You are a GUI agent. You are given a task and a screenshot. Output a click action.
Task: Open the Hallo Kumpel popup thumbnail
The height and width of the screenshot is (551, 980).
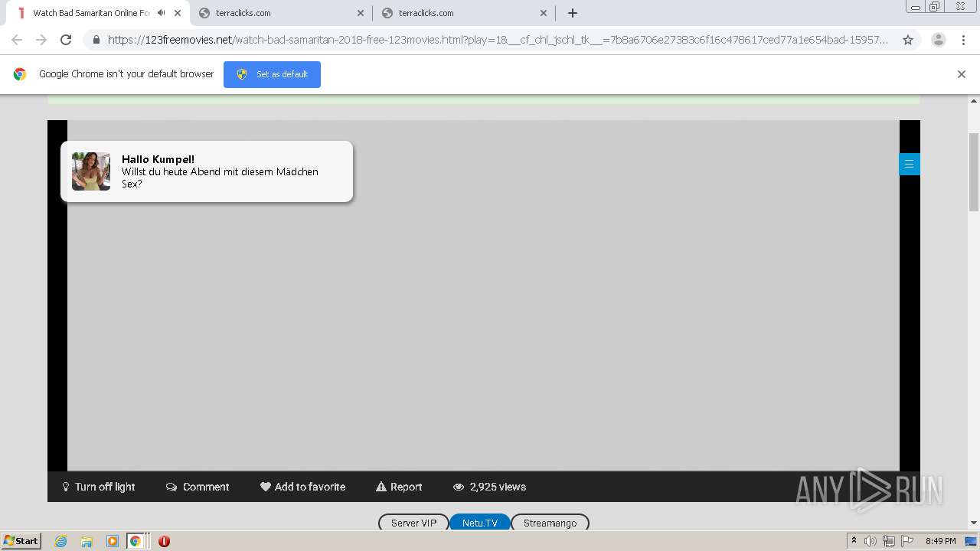(x=91, y=171)
